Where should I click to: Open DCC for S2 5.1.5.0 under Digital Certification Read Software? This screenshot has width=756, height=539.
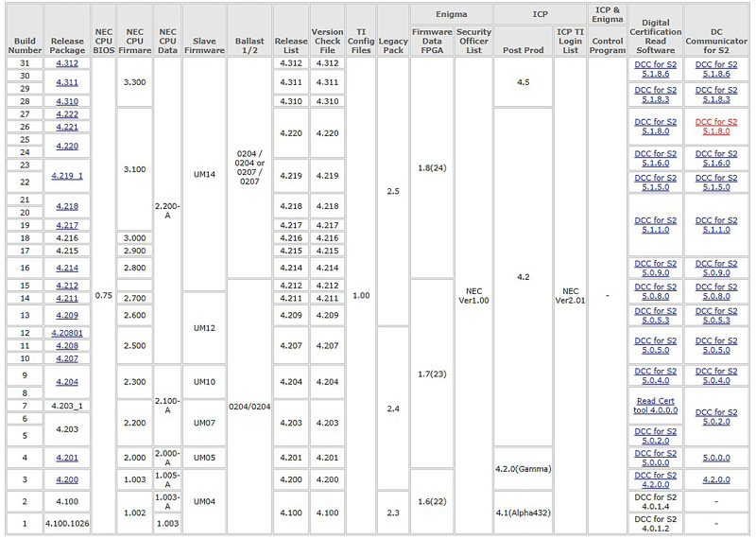coord(655,183)
